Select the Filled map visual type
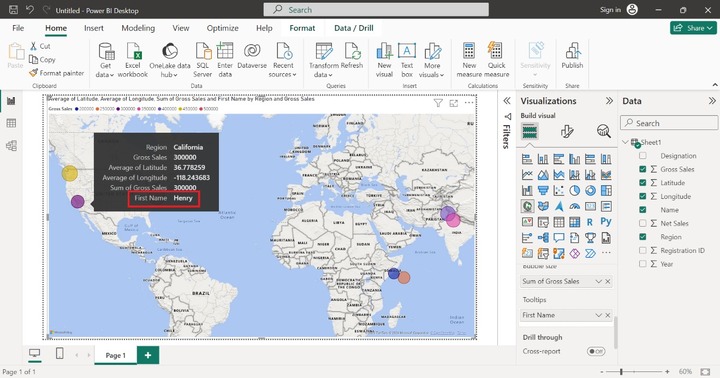The height and width of the screenshot is (378, 720). click(543, 206)
